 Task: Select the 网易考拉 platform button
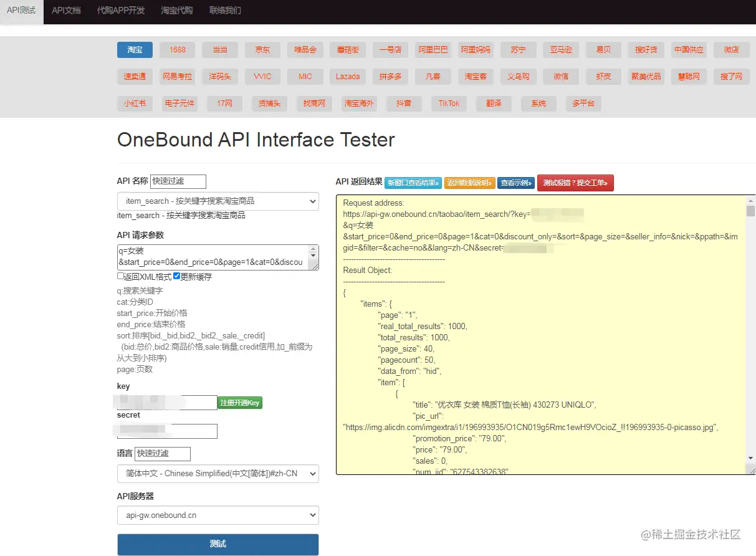pyautogui.click(x=178, y=77)
